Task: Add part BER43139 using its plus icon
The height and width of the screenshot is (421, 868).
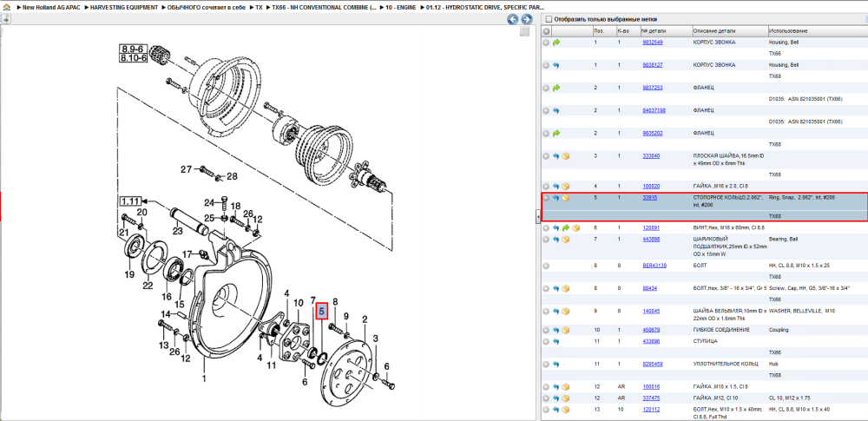Action: [x=546, y=266]
